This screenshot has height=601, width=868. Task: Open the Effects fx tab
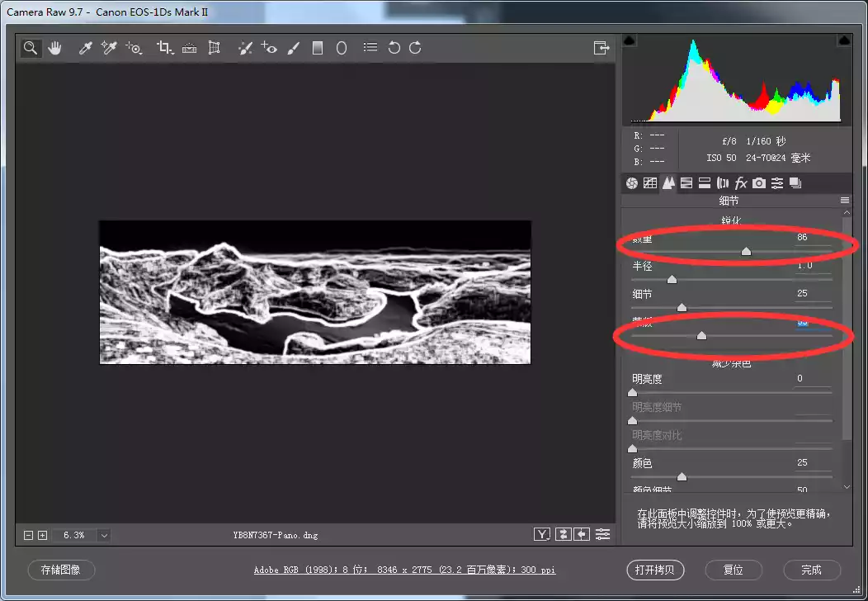(741, 183)
